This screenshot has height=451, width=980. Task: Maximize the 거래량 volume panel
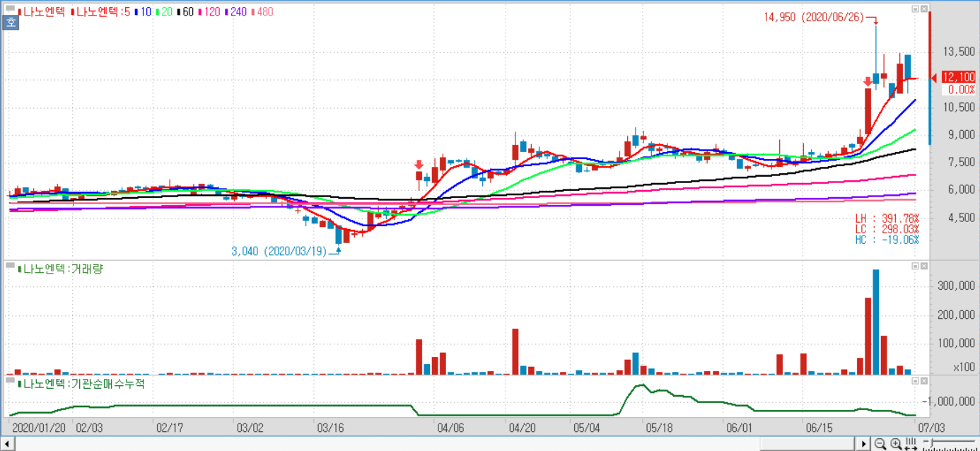click(x=915, y=266)
